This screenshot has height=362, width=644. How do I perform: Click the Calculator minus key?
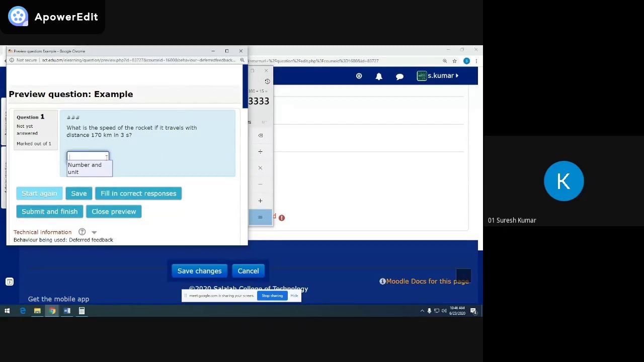tap(260, 184)
